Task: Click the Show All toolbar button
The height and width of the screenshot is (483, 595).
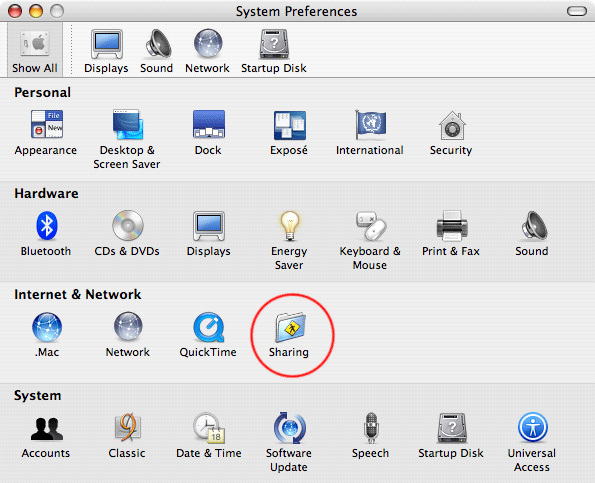Action: (x=35, y=50)
